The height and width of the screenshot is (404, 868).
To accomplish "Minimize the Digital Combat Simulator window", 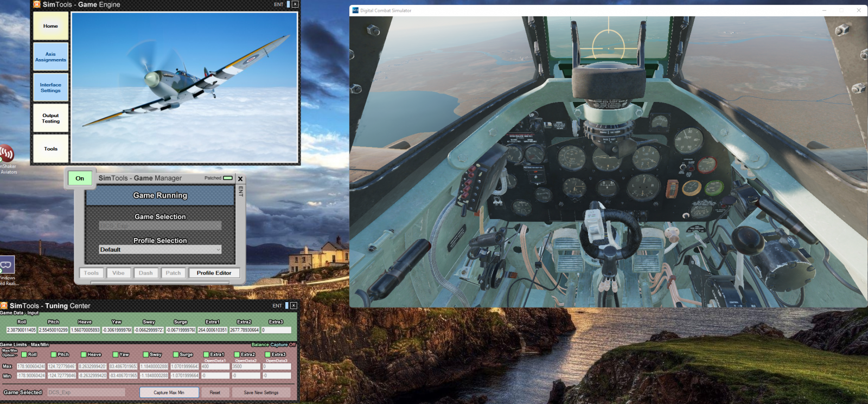I will (824, 10).
